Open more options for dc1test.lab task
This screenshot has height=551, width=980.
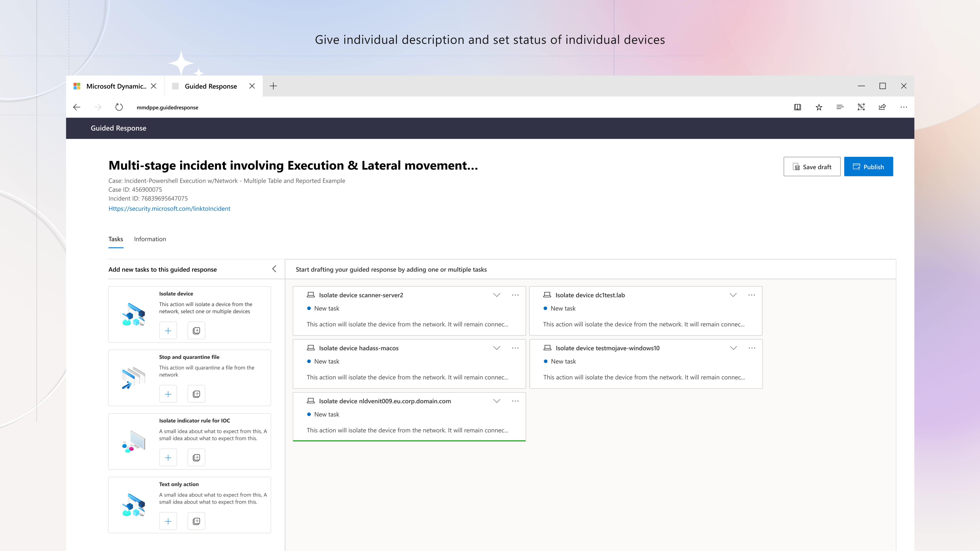[x=751, y=295]
